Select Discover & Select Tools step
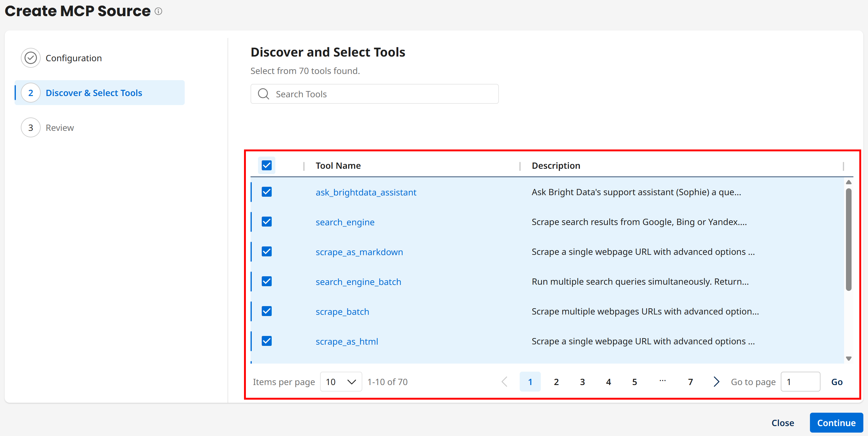The height and width of the screenshot is (436, 868). [100, 93]
